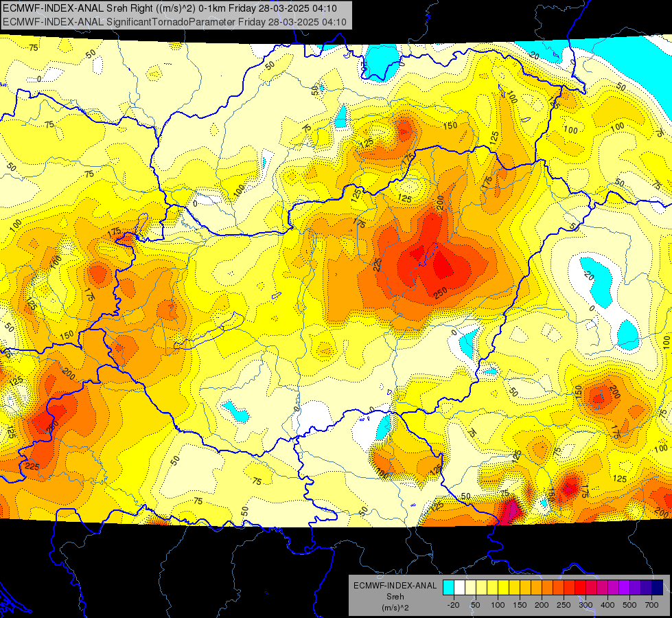Click the '(m/s)^2' unit label in legend
Image resolution: width=672 pixels, height=618 pixels.
click(395, 608)
